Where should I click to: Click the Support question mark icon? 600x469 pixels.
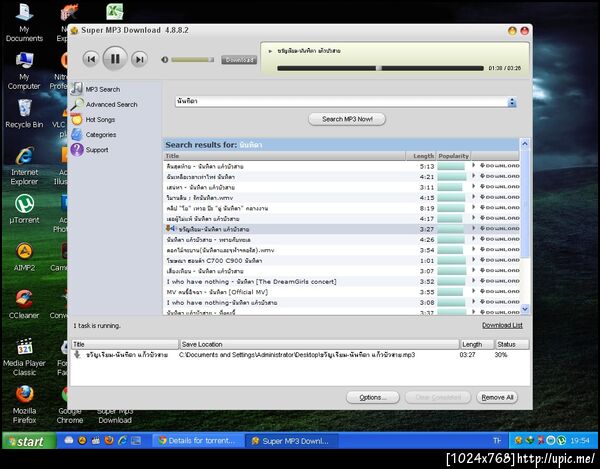[77, 150]
